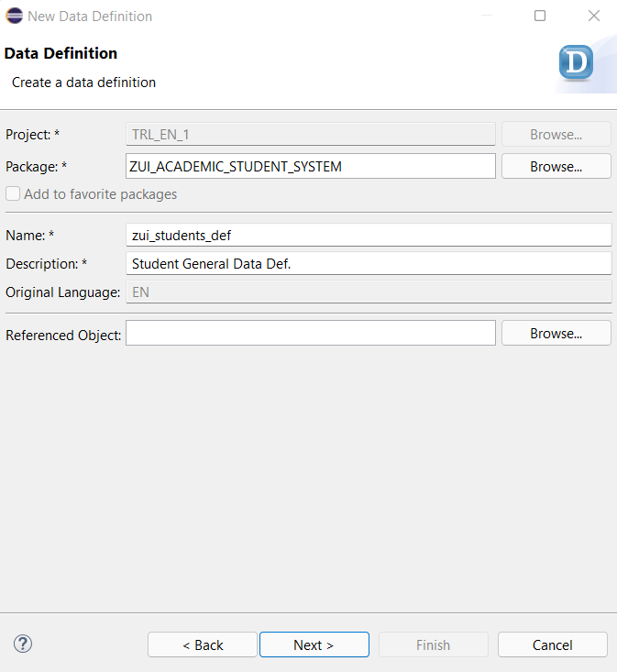Screen dimensions: 617x672
Task: Click the Project field showing TRL_EN_1
Action: click(311, 134)
